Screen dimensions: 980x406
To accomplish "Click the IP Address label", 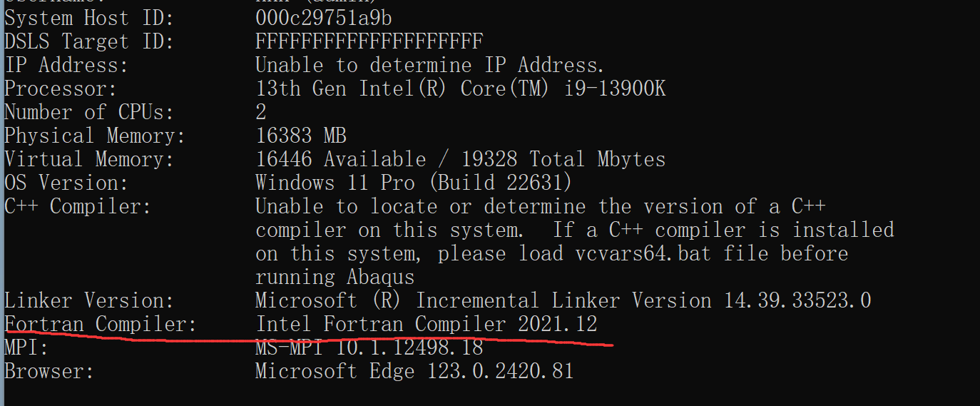I will (x=66, y=65).
